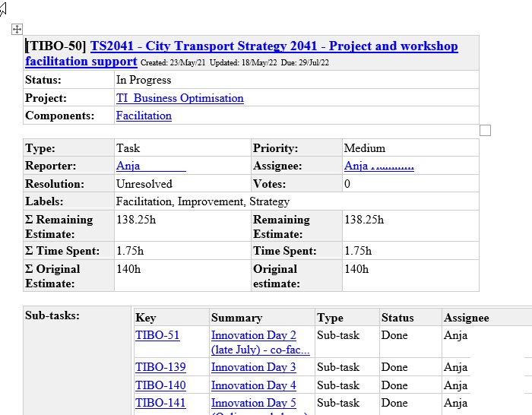Screen dimensions: 532x415
Task: Click the Σ Time Spent value 1.75h
Action: [130, 251]
